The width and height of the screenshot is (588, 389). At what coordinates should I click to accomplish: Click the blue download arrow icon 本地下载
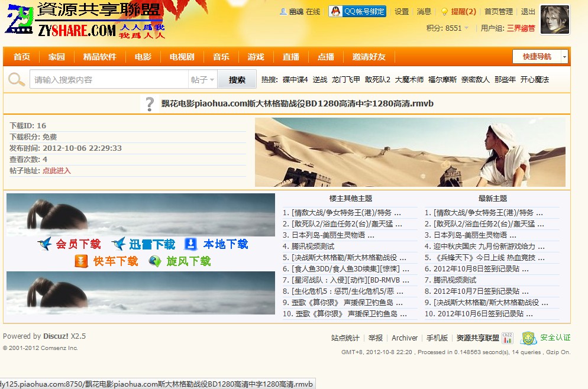coord(190,244)
